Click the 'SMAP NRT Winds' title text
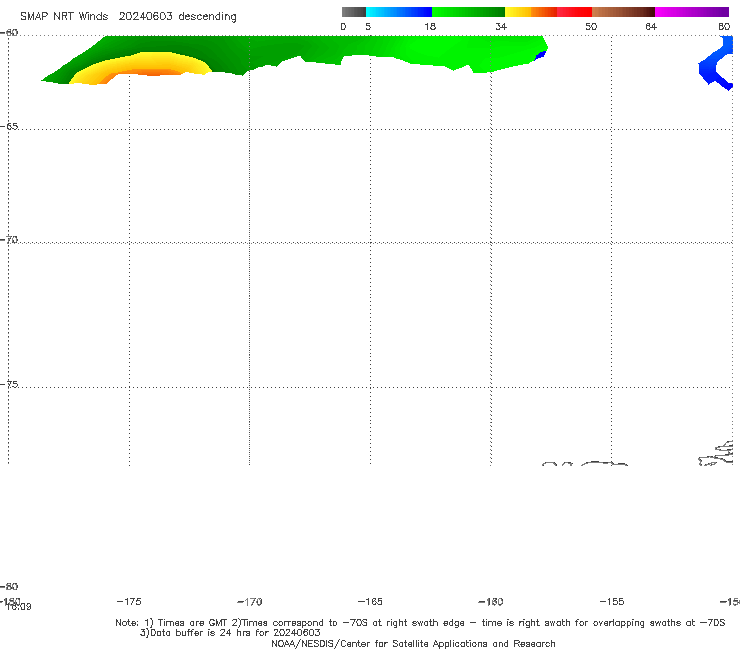The image size is (740, 650). [64, 16]
